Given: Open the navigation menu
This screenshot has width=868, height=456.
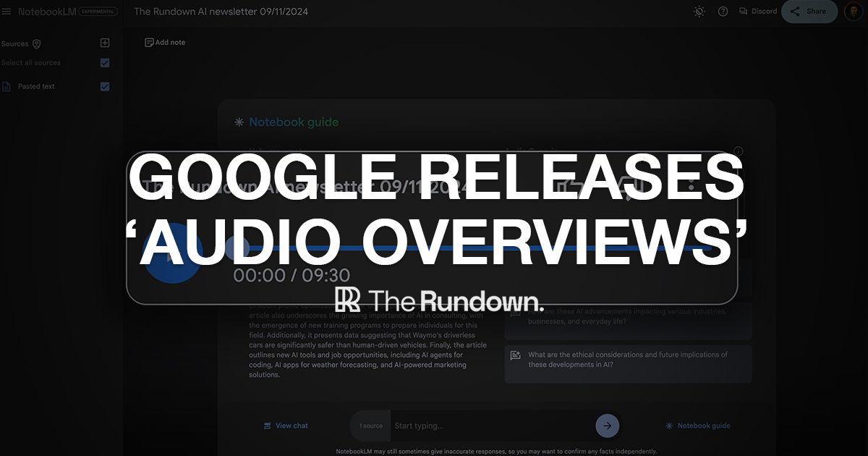Looking at the screenshot, I should click(x=7, y=12).
